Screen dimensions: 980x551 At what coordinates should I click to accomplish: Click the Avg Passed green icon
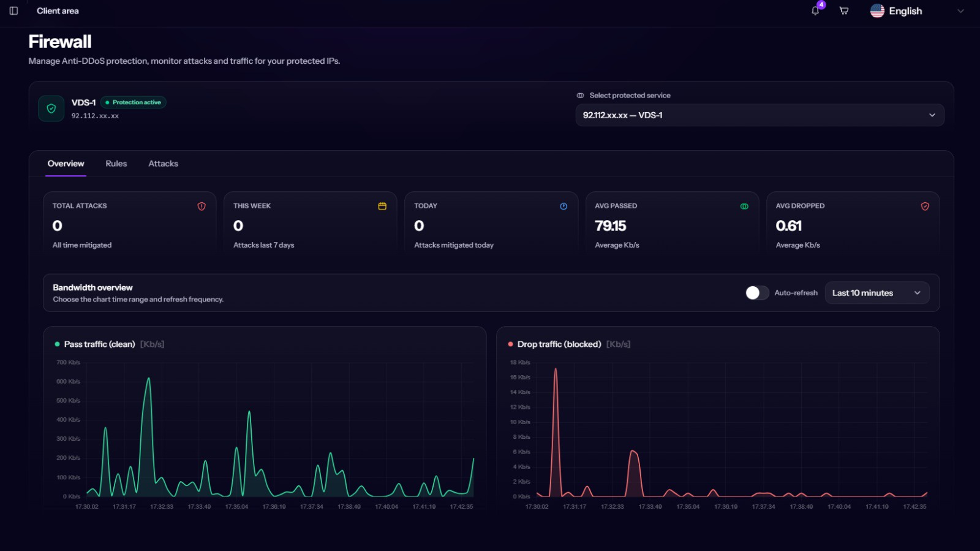(x=744, y=207)
